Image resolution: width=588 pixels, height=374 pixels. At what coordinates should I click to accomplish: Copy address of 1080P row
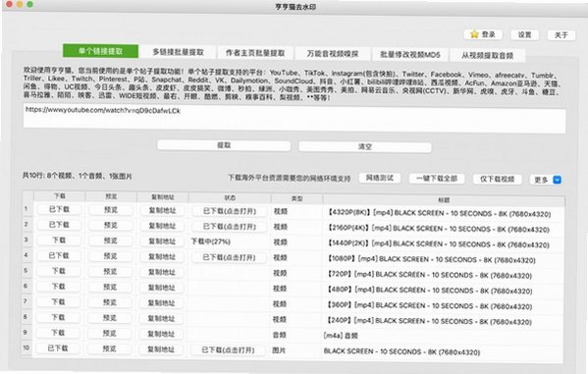click(x=162, y=257)
